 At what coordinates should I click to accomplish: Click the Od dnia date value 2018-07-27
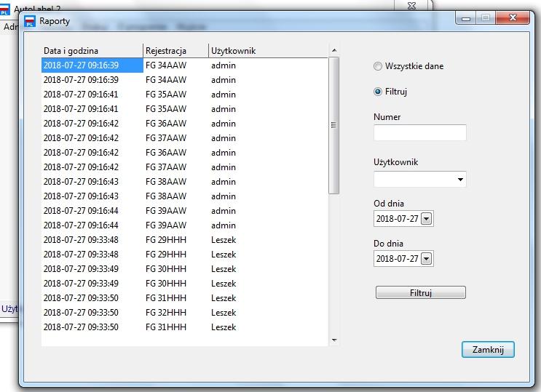[397, 219]
